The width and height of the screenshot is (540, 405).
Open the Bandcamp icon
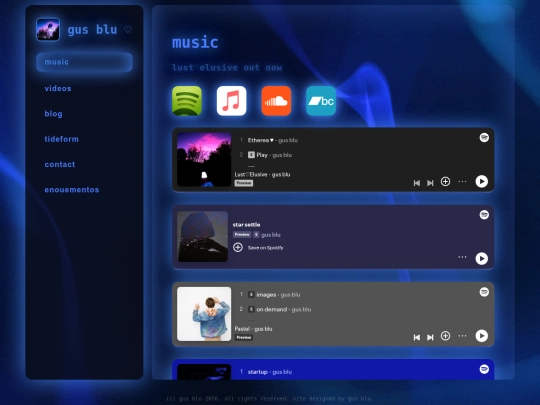[x=321, y=101]
